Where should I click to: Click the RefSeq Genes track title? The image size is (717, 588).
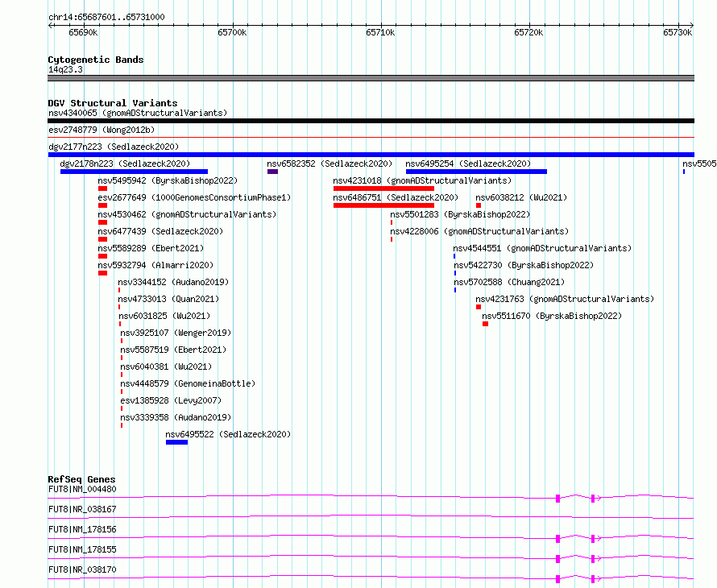click(x=81, y=479)
